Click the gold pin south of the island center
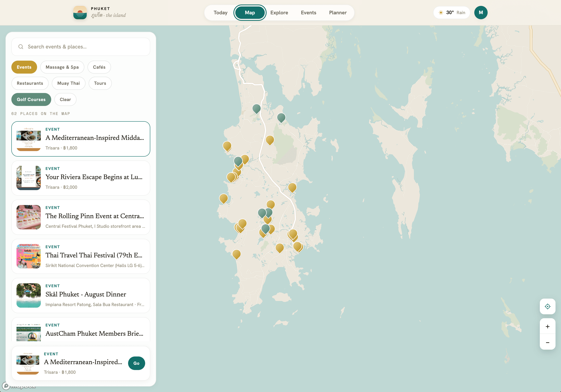The height and width of the screenshot is (392, 561). point(280,248)
